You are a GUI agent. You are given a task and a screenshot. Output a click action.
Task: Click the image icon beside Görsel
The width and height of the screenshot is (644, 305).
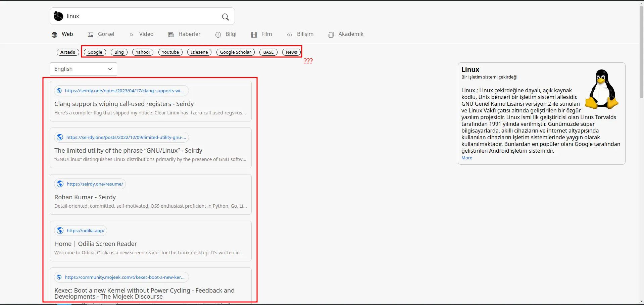pos(91,35)
